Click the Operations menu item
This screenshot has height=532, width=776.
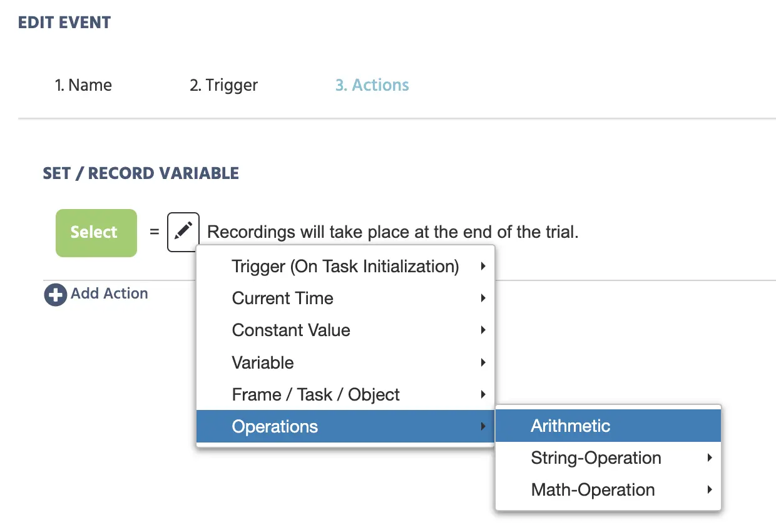click(275, 427)
